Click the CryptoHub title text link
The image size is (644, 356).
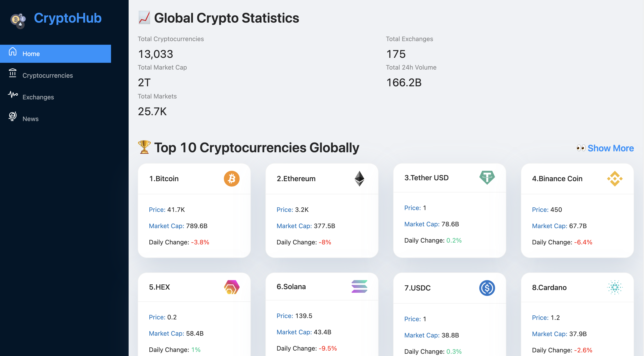coord(67,18)
